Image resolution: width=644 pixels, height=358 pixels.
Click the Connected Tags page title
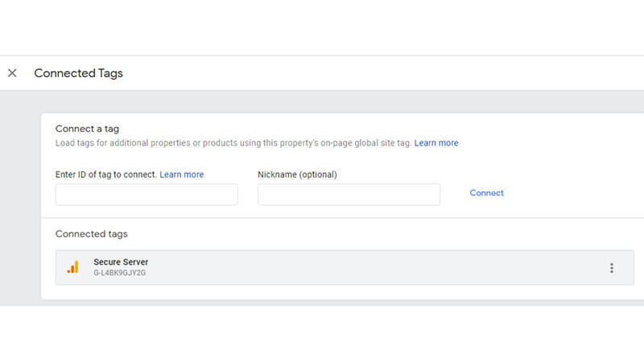click(78, 73)
